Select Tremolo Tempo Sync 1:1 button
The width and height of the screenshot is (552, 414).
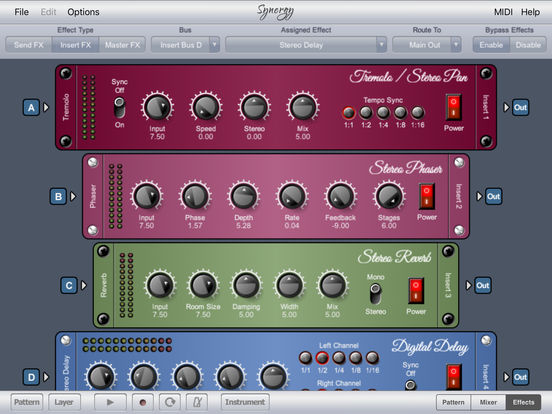point(349,113)
